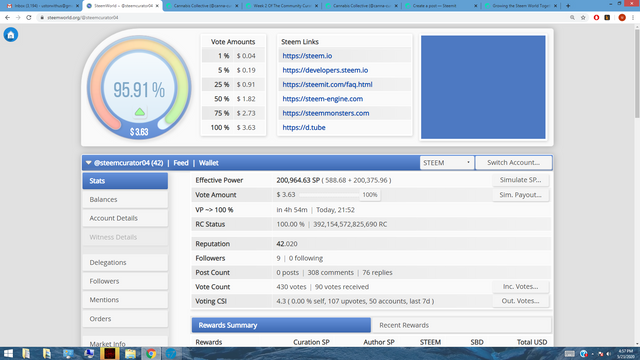Viewport: 640px width, 360px height.
Task: Open the dark red app icon on the taskbar
Action: tap(109, 353)
